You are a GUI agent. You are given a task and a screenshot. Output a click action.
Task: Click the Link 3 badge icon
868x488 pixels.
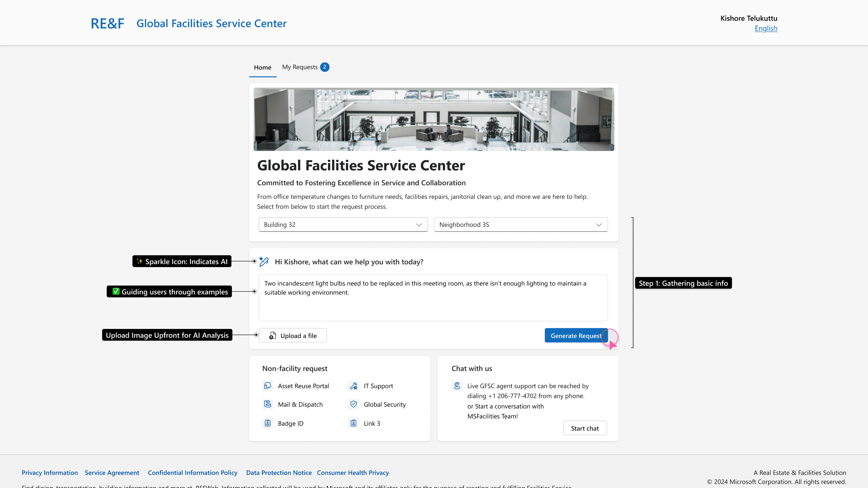pos(353,423)
